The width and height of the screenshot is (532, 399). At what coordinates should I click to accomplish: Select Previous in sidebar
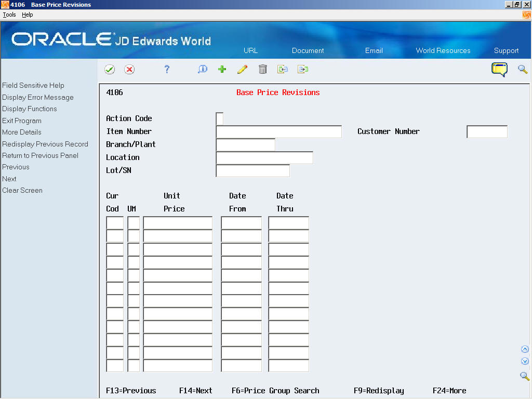pos(16,167)
